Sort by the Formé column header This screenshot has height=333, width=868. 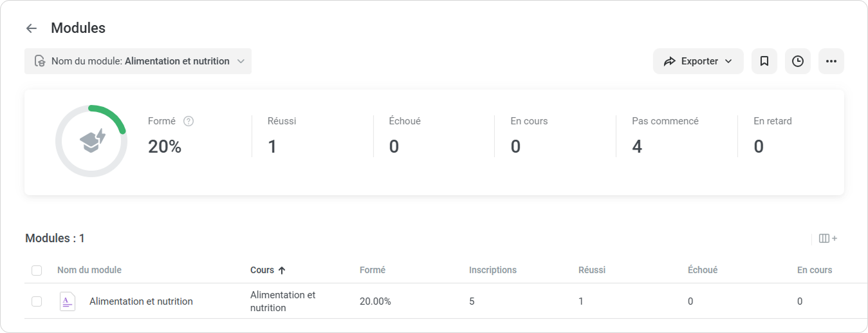point(373,271)
